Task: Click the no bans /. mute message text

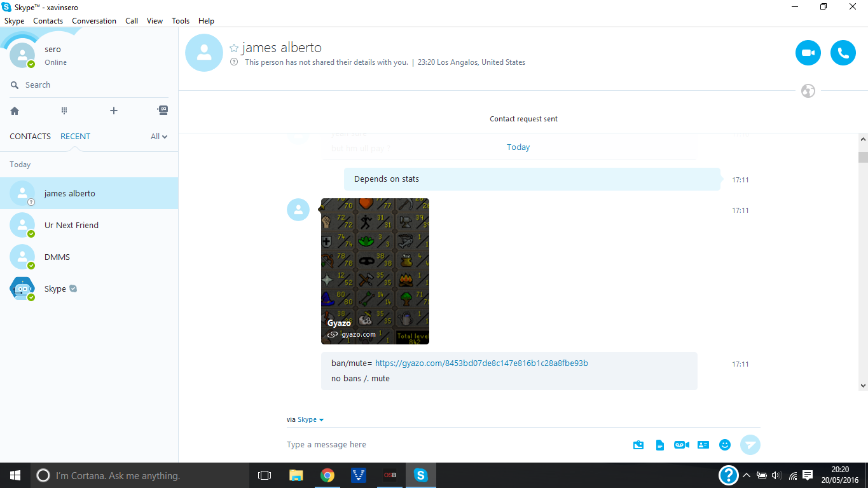Action: [x=361, y=379]
